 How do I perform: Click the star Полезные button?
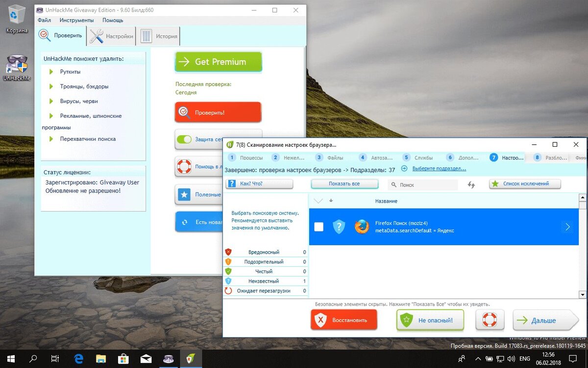tap(198, 195)
